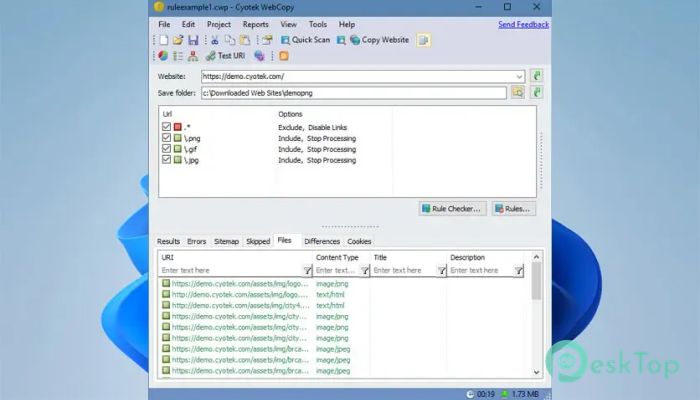The image size is (700, 400).
Task: Click the Open project folder icon
Action: 178,40
